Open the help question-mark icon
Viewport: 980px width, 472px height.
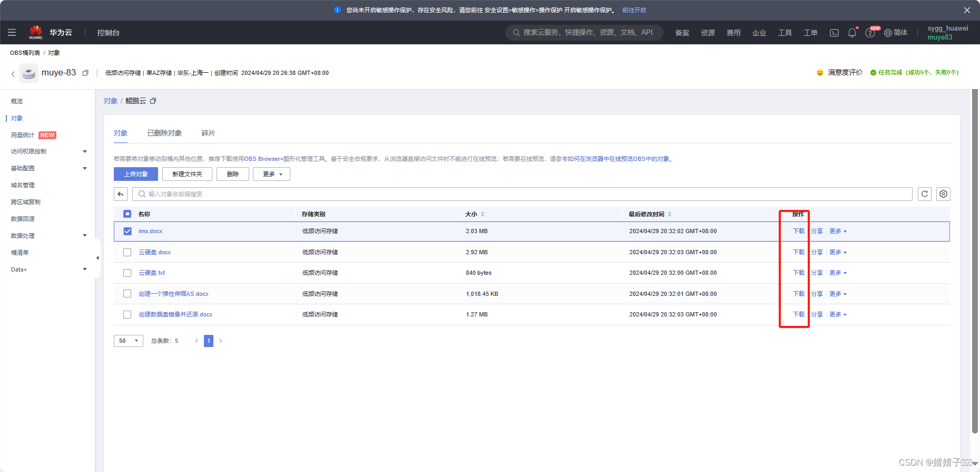point(870,33)
